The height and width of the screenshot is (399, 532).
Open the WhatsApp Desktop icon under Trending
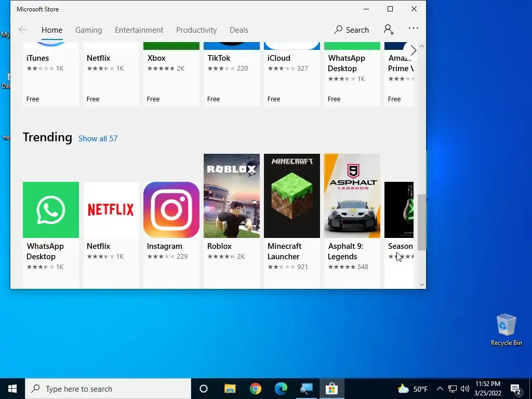[50, 210]
